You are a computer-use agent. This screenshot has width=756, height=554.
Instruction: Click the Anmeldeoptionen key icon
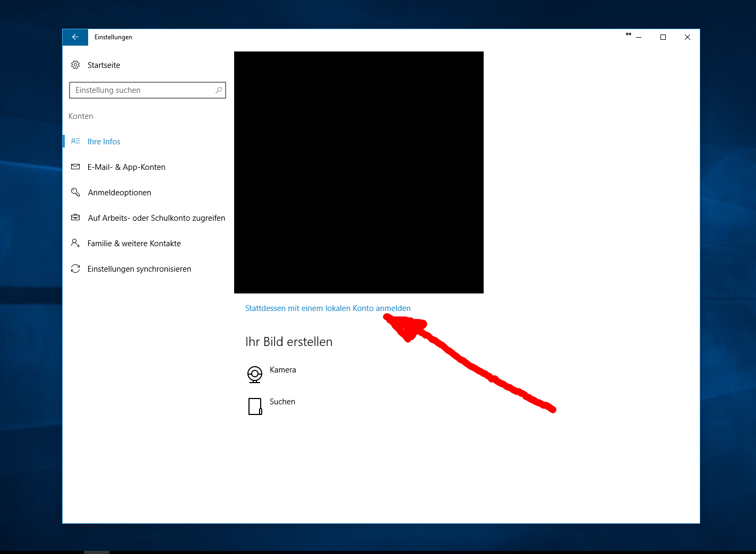coord(75,192)
